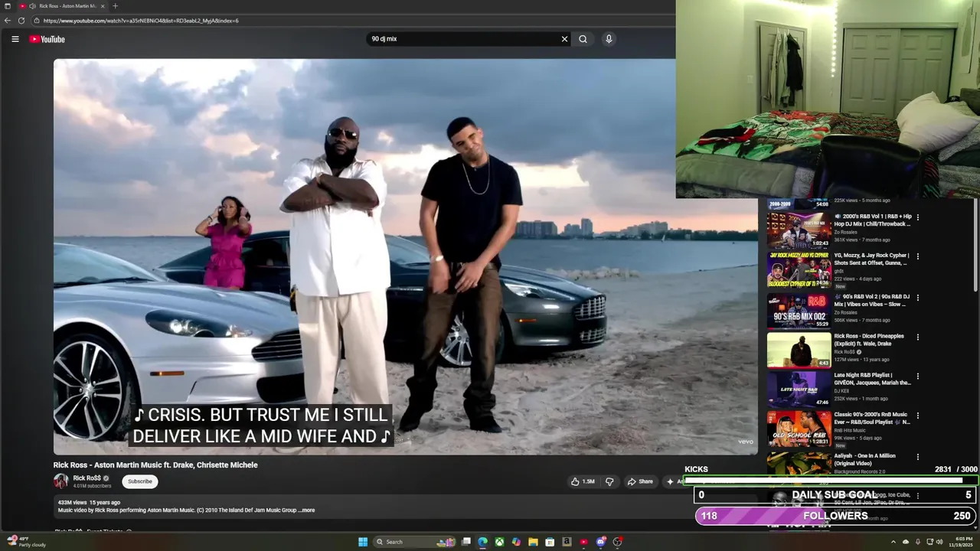Open 'Late Night R&B Playlist' thumbnail

[799, 389]
